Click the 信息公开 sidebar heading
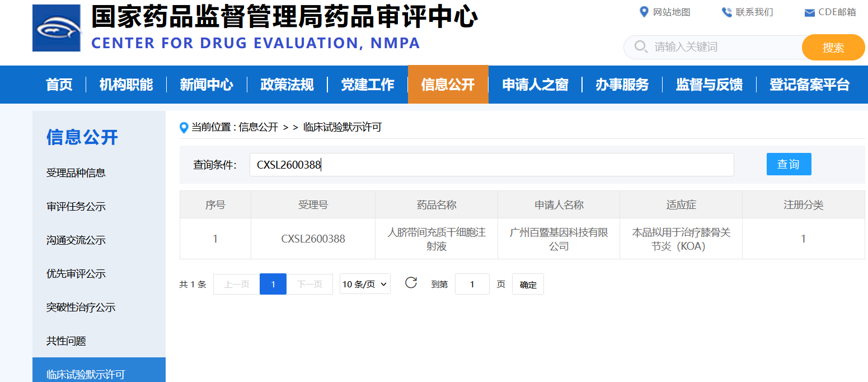 click(82, 137)
